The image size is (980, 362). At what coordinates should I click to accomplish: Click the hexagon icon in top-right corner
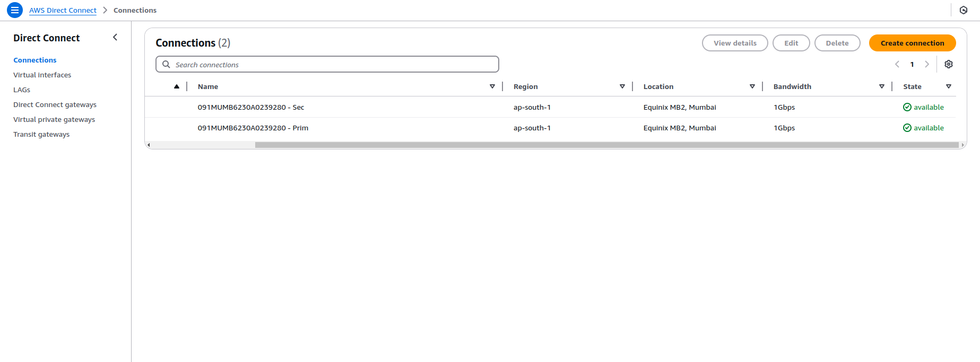(x=964, y=10)
